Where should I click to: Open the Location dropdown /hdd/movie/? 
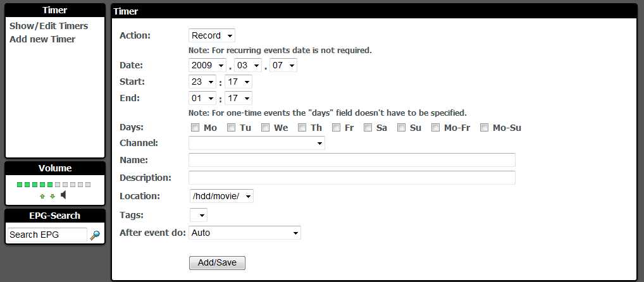(222, 196)
